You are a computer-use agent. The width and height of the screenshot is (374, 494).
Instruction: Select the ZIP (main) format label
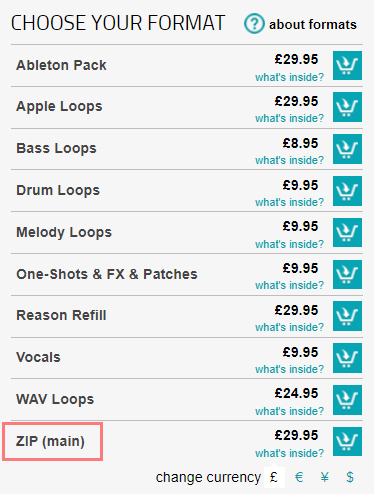[50, 441]
